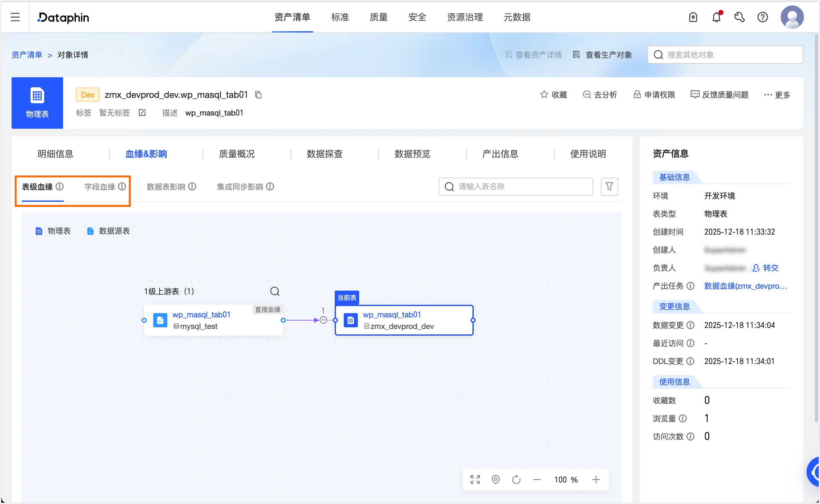
Task: Copy the table name with copy icon
Action: click(x=258, y=95)
